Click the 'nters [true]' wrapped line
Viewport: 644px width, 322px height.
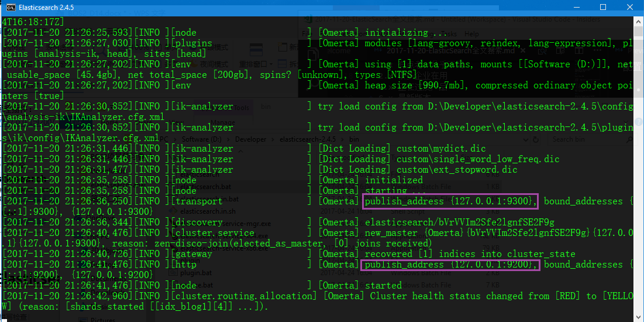click(x=33, y=96)
